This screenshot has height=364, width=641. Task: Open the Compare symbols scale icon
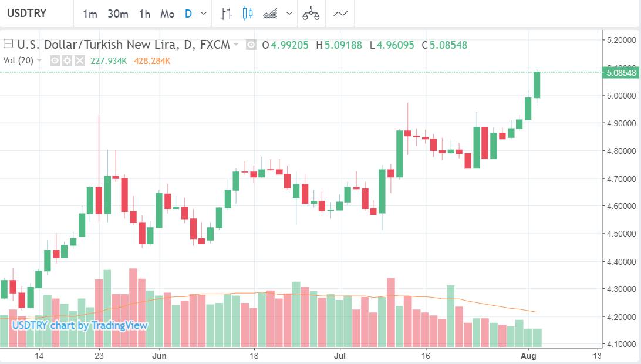click(x=311, y=14)
